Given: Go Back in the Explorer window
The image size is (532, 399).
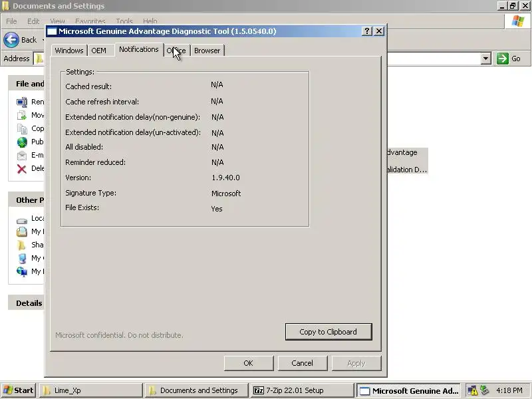Looking at the screenshot, I should pyautogui.click(x=21, y=40).
